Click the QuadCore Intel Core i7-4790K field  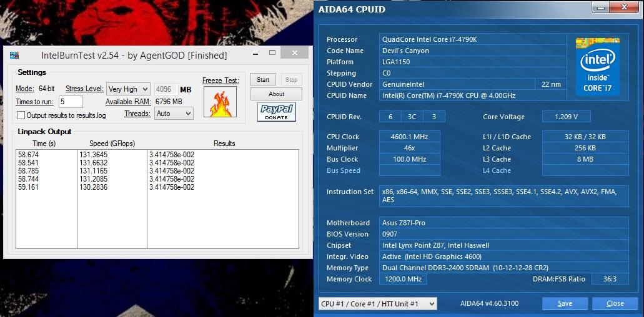[472, 39]
